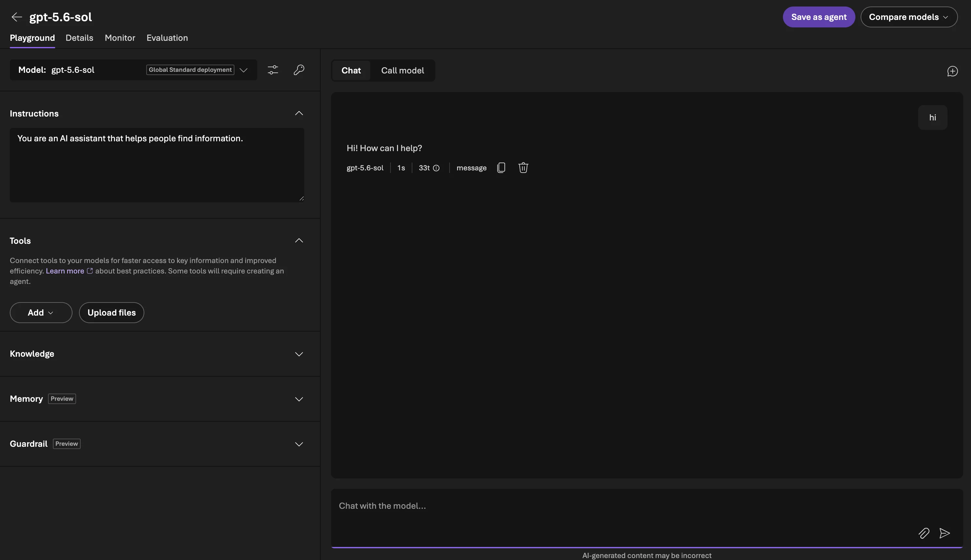Viewport: 971px width, 560px height.
Task: Switch to the Playground tab
Action: tap(32, 38)
